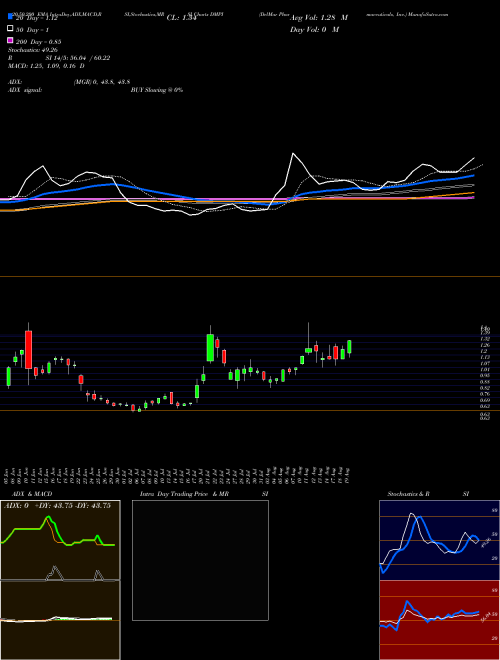Select the '200 Day = 0.85' legend text
Viewport: 500px width, 660px height.
point(39,42)
